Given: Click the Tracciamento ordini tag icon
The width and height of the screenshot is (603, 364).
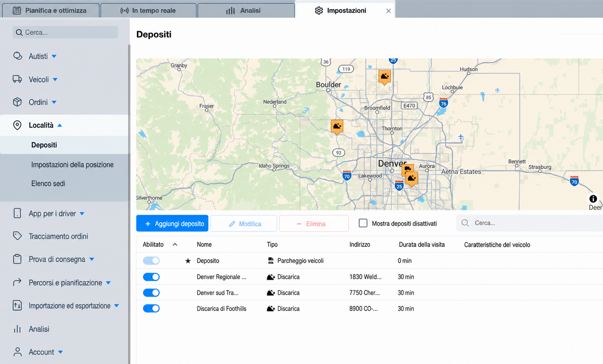Looking at the screenshot, I should [x=17, y=236].
